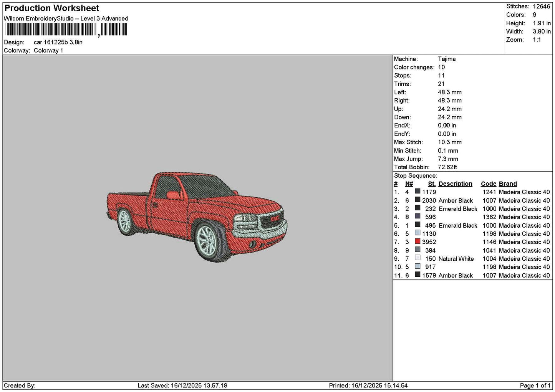555x392 pixels.
Task: Click the 'Down:' label
Action: click(403, 117)
